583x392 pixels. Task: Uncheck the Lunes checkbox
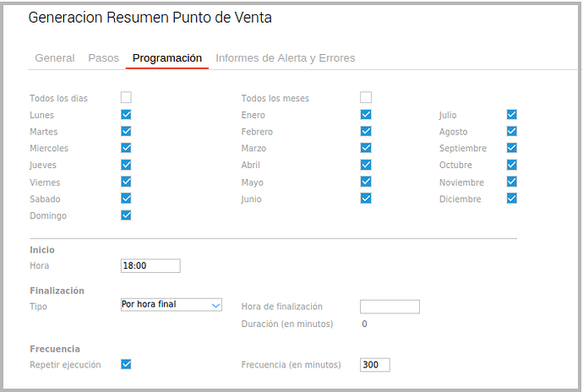126,114
